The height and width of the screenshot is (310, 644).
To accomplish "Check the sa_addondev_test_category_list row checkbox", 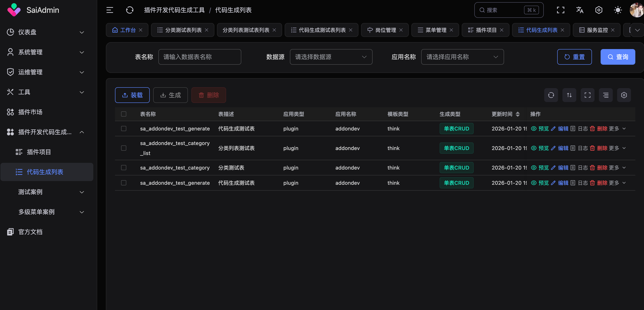I will coord(123,148).
